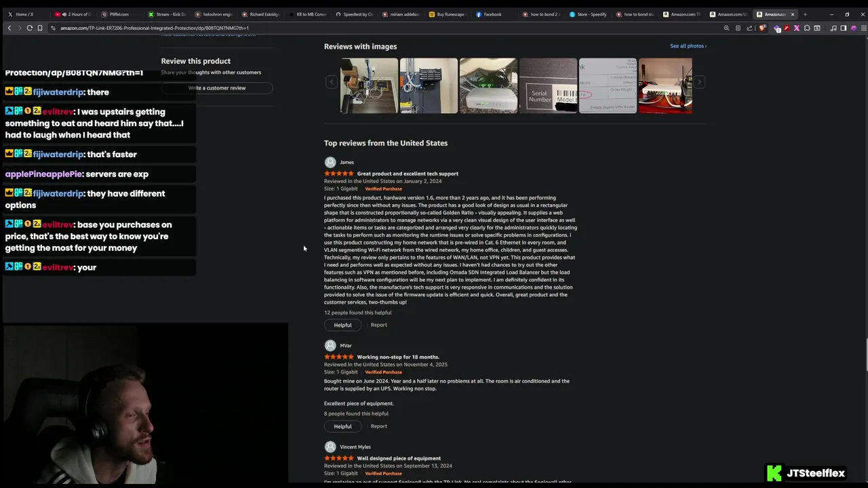This screenshot has height=488, width=868.
Task: Click MVar profile avatar icon
Action: [x=330, y=346]
